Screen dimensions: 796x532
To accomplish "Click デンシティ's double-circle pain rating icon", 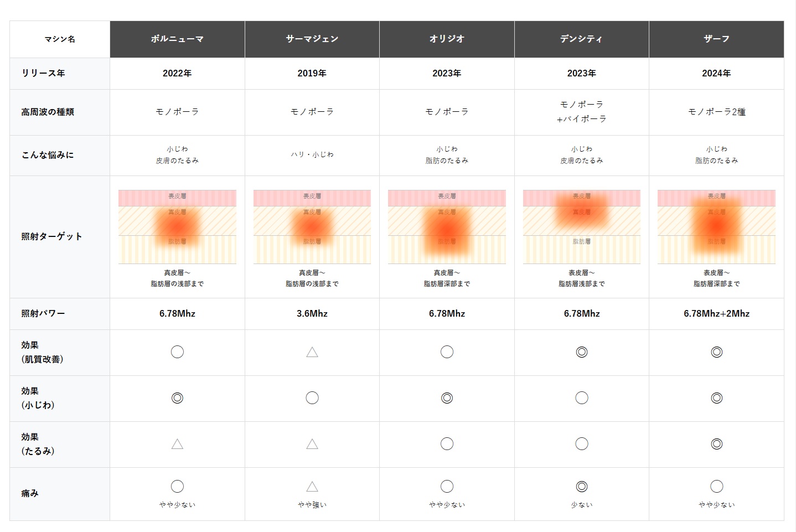I will [x=582, y=487].
